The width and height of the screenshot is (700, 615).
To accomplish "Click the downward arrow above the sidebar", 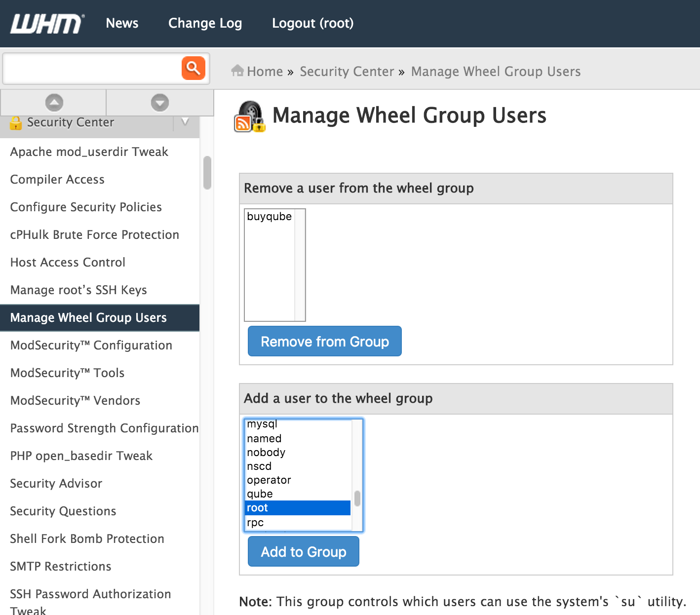I will click(x=159, y=103).
